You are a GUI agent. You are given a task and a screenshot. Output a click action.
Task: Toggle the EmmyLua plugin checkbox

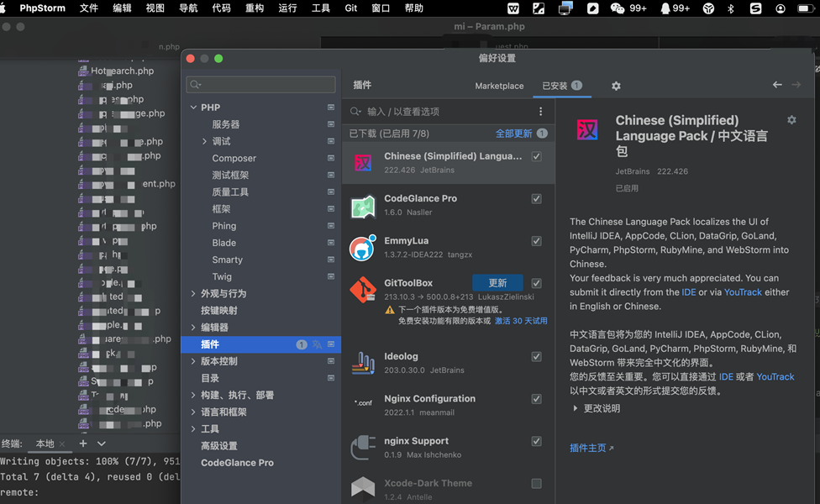click(537, 241)
